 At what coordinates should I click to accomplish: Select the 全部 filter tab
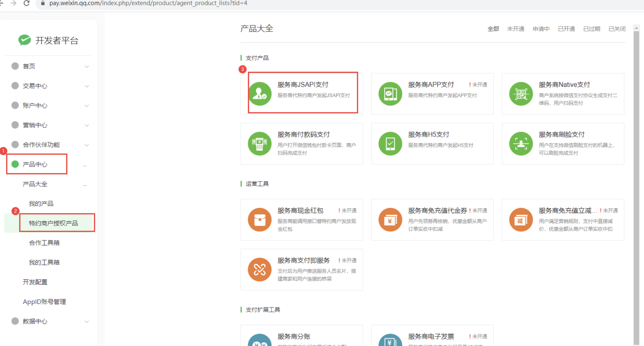[493, 29]
